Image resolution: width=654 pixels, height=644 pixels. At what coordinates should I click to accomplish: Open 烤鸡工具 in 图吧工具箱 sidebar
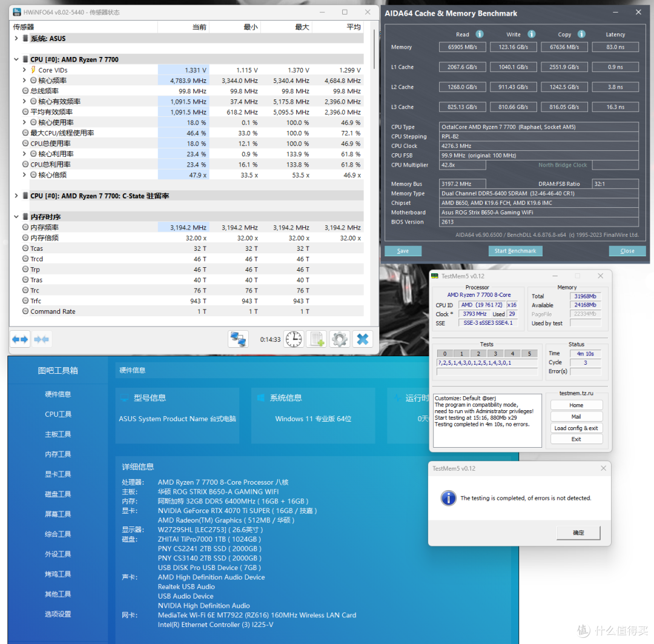tap(58, 574)
